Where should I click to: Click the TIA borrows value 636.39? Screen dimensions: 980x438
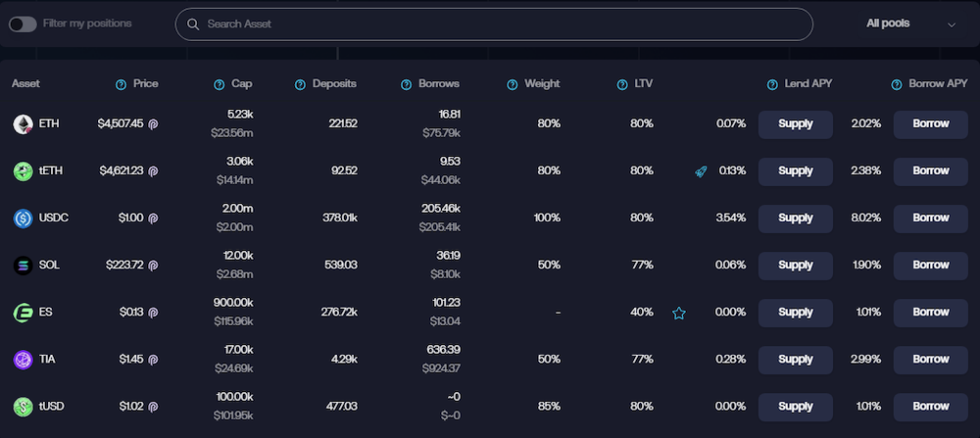click(x=442, y=350)
